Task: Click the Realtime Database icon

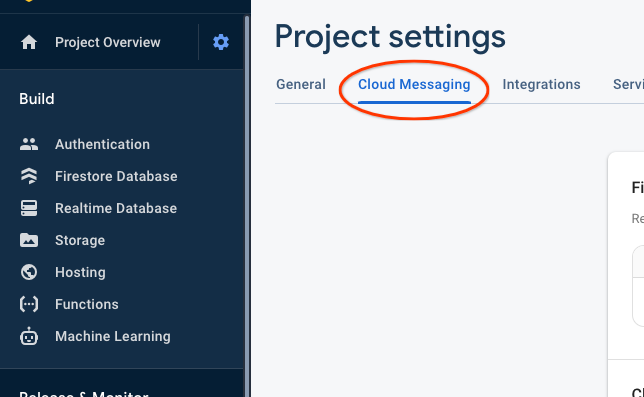Action: [29, 208]
